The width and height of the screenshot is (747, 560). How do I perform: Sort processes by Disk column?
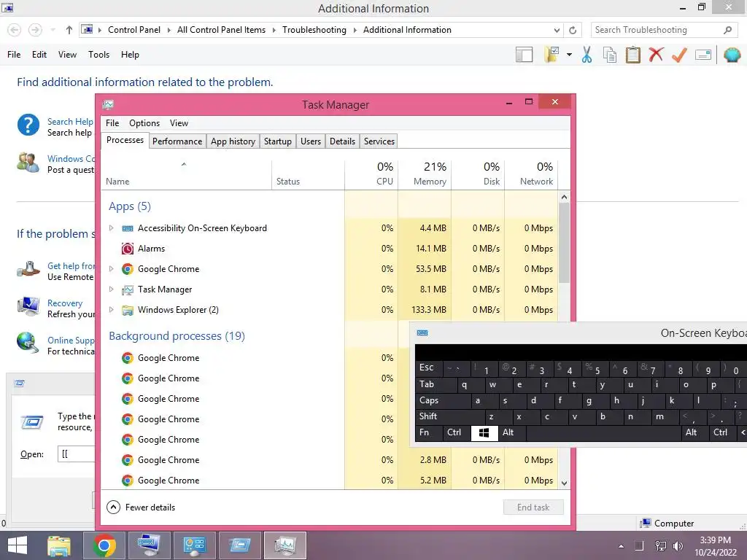[x=478, y=174]
